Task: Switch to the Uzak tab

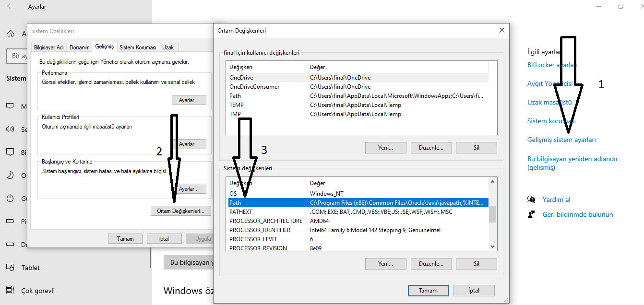Action: pos(168,47)
